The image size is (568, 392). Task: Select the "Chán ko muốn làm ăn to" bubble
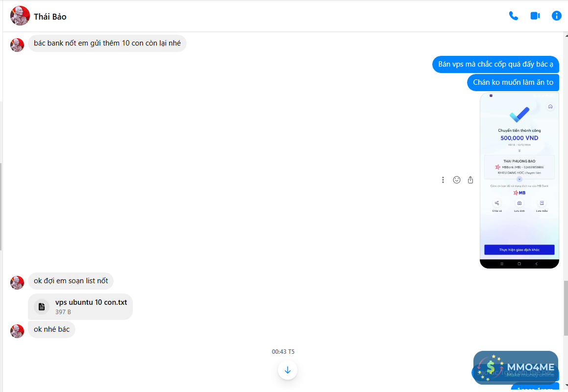[513, 82]
